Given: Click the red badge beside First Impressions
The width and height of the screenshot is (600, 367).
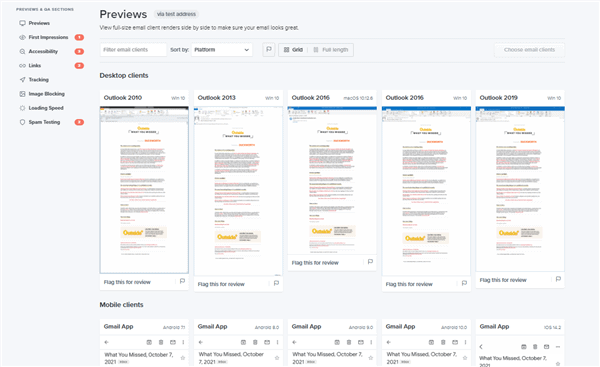Looking at the screenshot, I should click(x=79, y=37).
